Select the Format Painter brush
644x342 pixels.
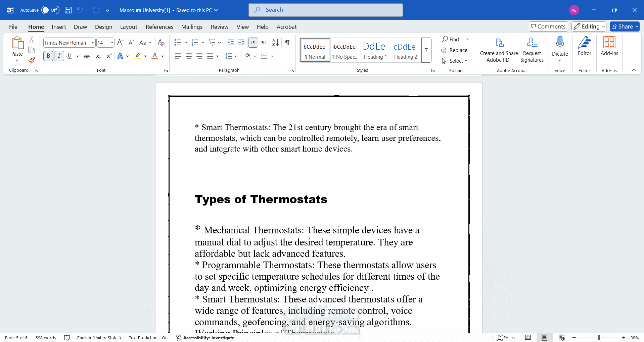pyautogui.click(x=32, y=60)
